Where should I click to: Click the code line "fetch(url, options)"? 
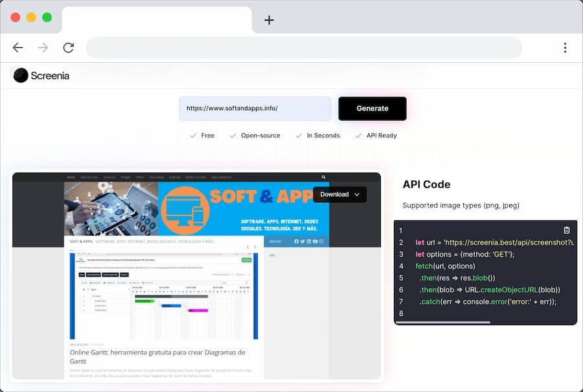tap(445, 266)
